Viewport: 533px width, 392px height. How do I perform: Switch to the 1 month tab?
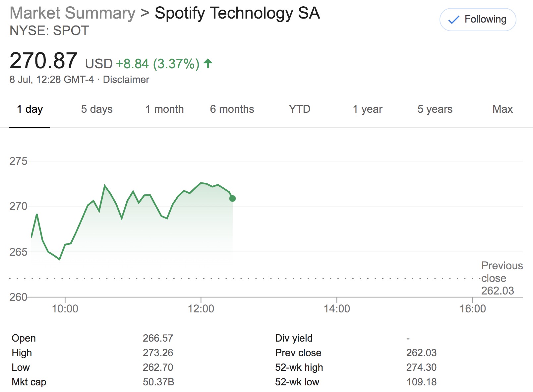point(164,109)
